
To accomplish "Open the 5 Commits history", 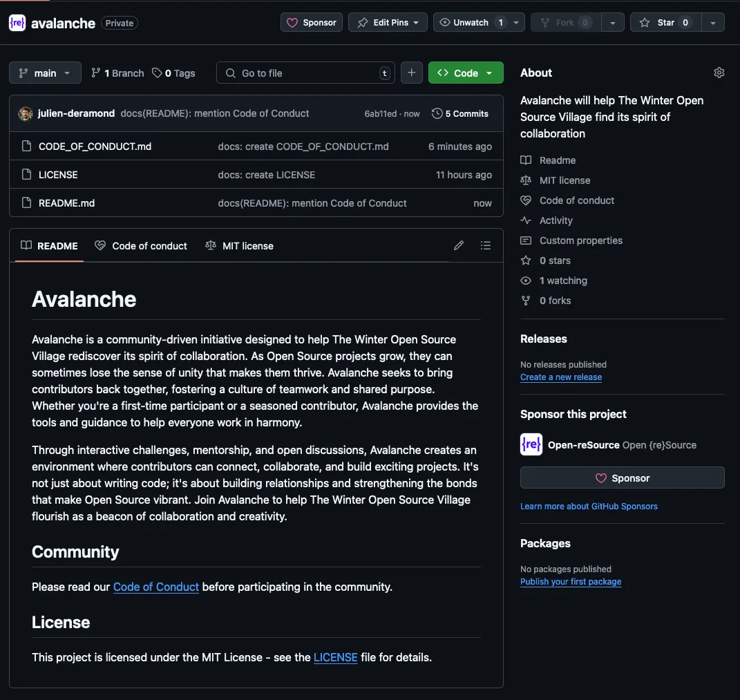I will 460,113.
